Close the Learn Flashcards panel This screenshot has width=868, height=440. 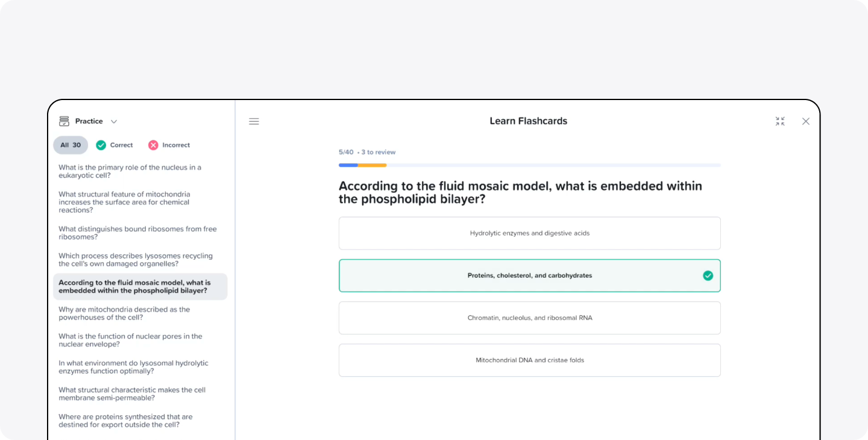(x=806, y=121)
